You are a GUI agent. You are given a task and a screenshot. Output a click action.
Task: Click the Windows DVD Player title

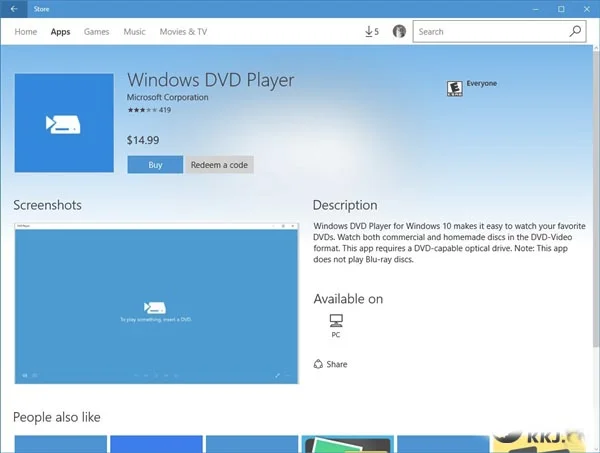point(210,80)
